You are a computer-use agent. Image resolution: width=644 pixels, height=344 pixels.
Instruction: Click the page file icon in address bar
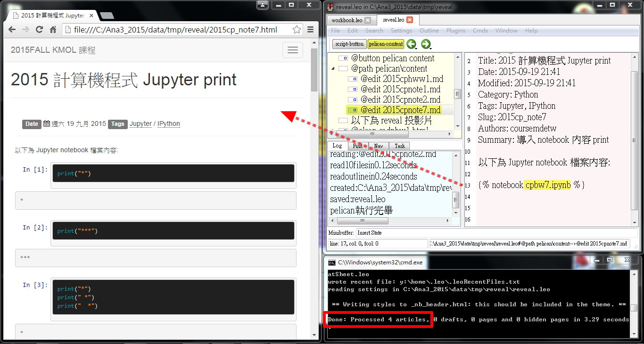tap(67, 30)
